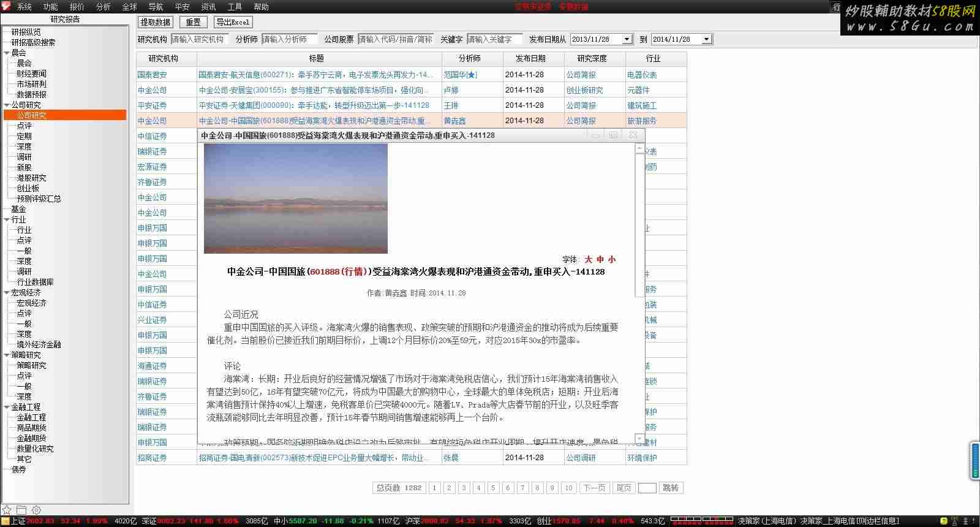Screen dimensions: 980x527
Task: Focus the 关键字 keyword input field
Action: (x=494, y=39)
